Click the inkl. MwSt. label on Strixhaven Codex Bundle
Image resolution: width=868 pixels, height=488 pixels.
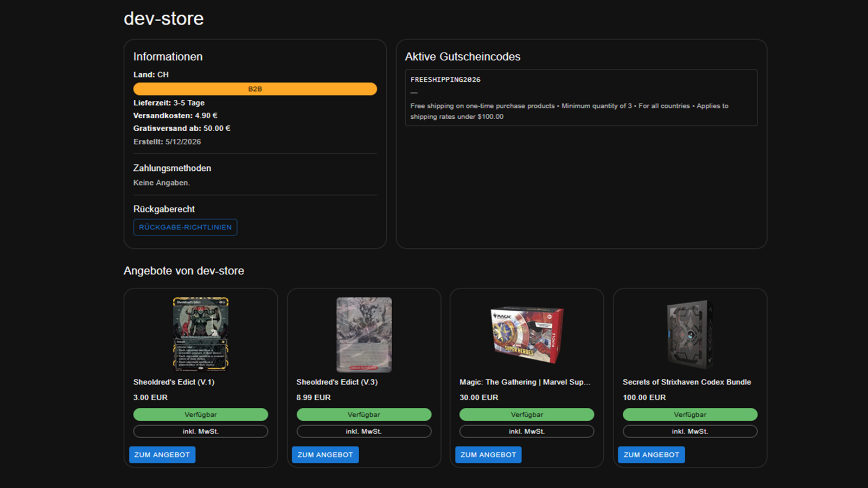click(690, 431)
